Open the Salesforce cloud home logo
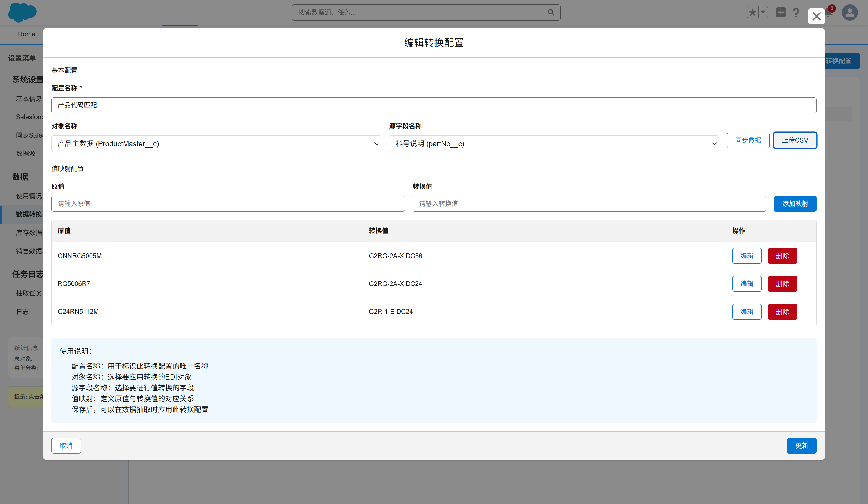The height and width of the screenshot is (504, 868). click(x=22, y=13)
